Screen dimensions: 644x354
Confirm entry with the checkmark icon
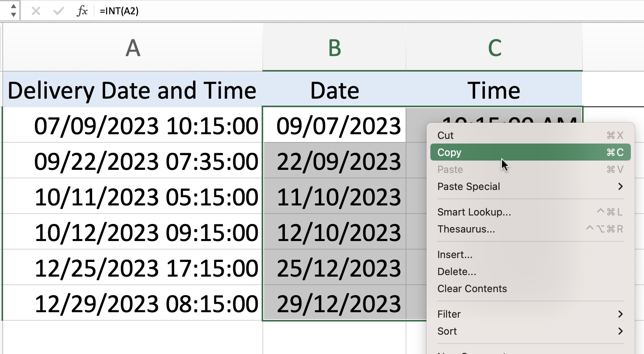[x=59, y=11]
